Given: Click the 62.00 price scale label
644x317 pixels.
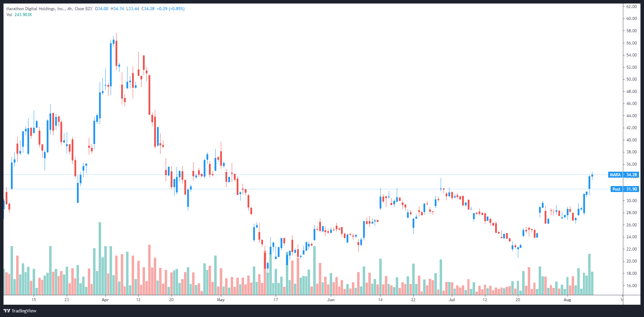Looking at the screenshot, I should pos(631,7).
